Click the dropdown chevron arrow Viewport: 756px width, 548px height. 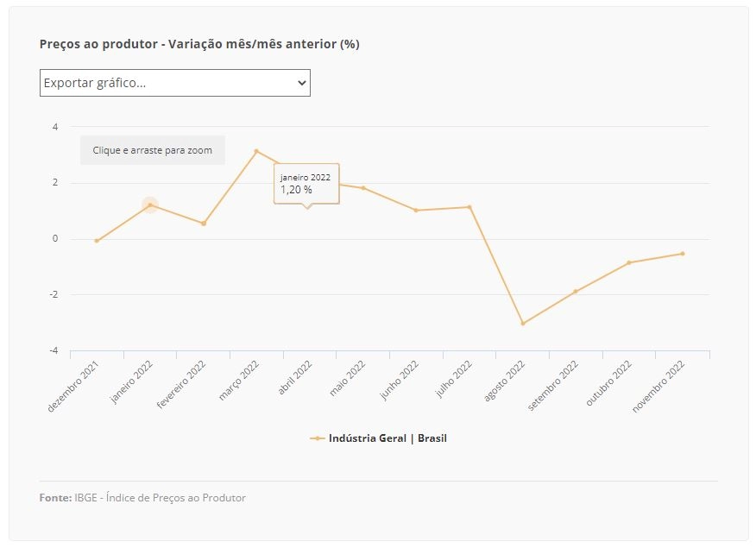(302, 83)
